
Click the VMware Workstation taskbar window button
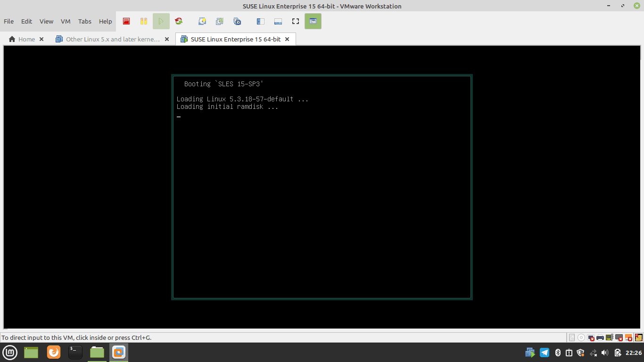(119, 352)
